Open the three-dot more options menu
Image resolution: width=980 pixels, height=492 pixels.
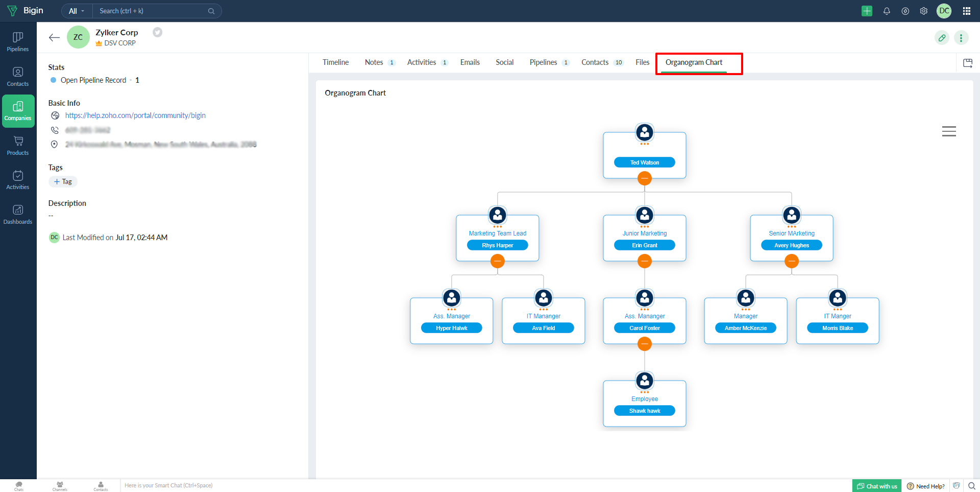[x=961, y=38]
